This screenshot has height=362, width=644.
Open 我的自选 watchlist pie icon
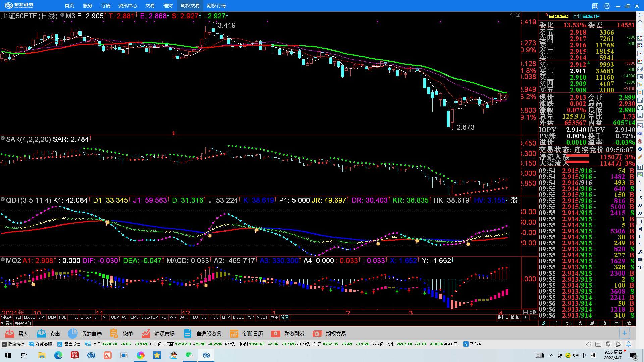tap(72, 334)
